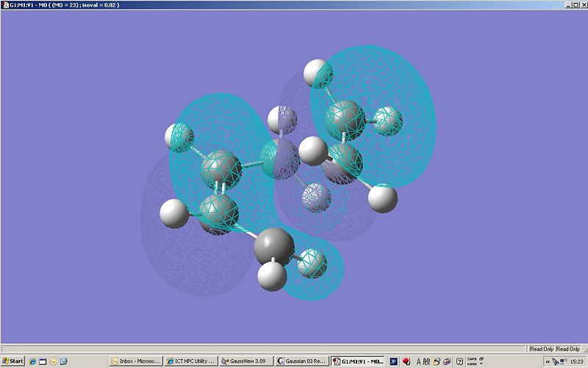This screenshot has height=368, width=588.
Task: Switch to ICT HPC Utility taskbar window
Action: [191, 361]
